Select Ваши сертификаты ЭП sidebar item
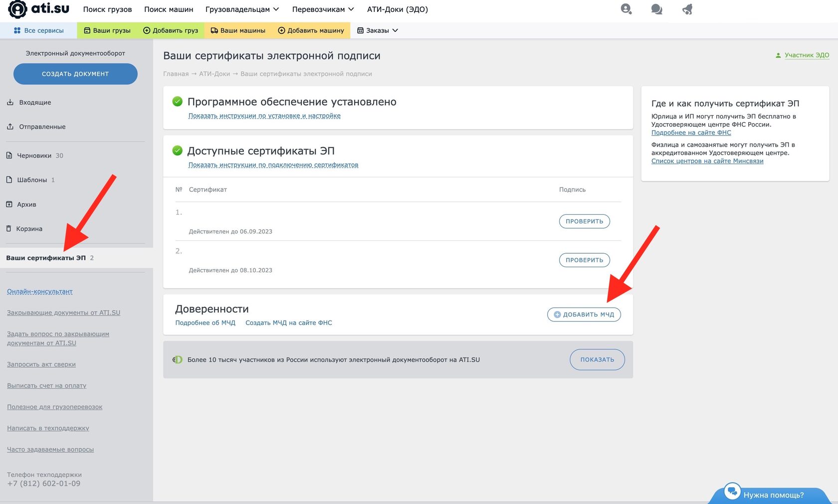The height and width of the screenshot is (504, 838). point(76,258)
